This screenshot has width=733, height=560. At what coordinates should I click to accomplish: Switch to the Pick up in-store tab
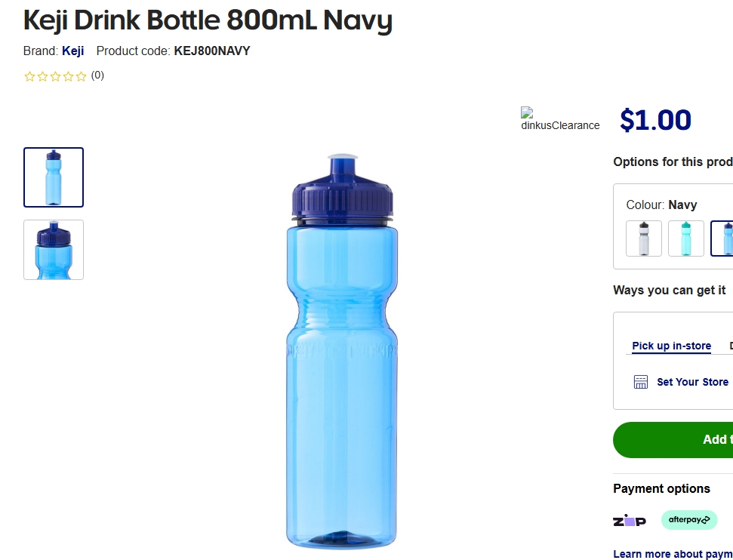(671, 346)
